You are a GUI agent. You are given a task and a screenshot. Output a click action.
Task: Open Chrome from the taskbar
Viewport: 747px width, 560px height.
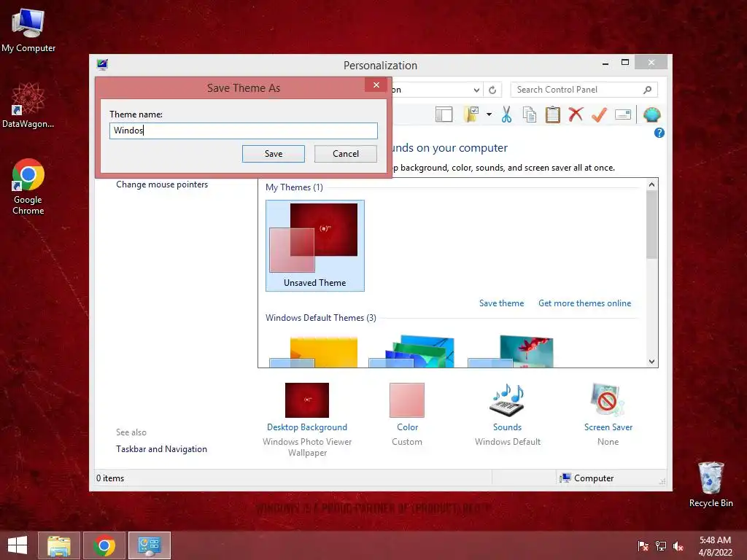point(104,545)
